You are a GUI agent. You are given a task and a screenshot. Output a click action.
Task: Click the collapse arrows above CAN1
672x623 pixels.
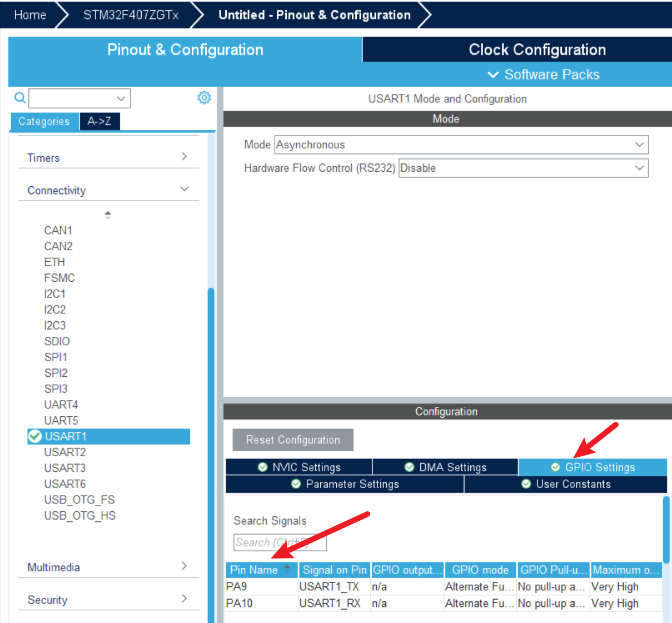[108, 215]
